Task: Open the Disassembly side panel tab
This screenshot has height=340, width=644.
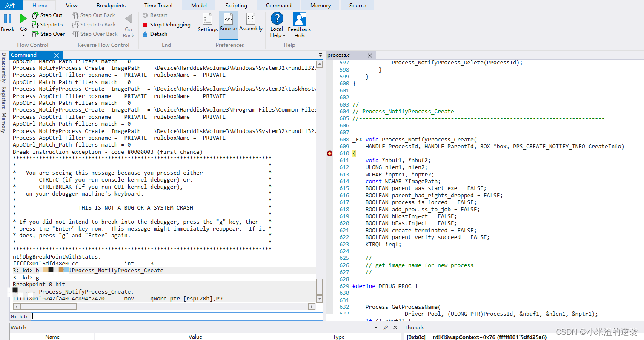Action: pos(3,67)
